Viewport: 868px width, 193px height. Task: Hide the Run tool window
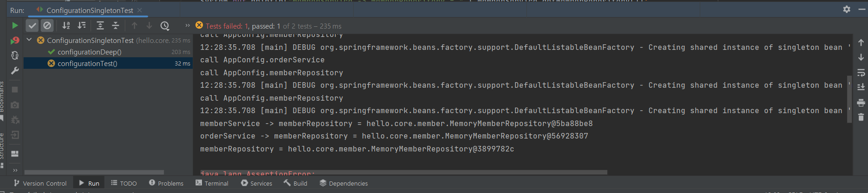pos(862,9)
